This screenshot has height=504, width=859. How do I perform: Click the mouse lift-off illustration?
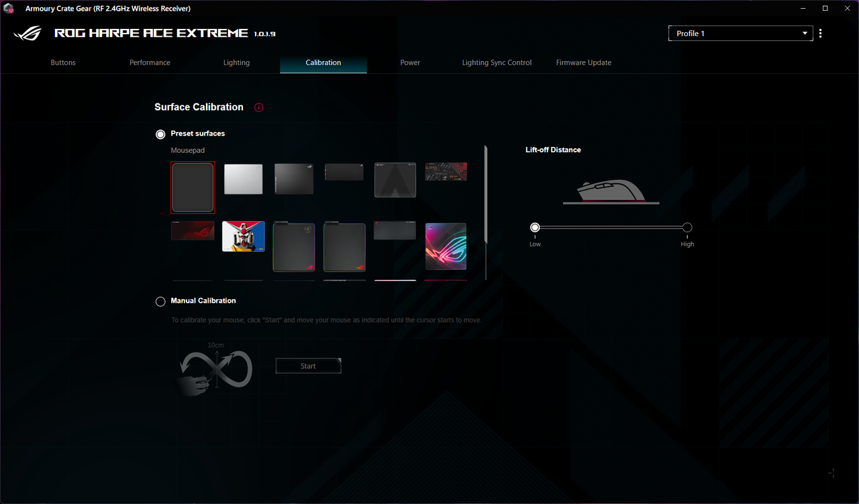611,192
